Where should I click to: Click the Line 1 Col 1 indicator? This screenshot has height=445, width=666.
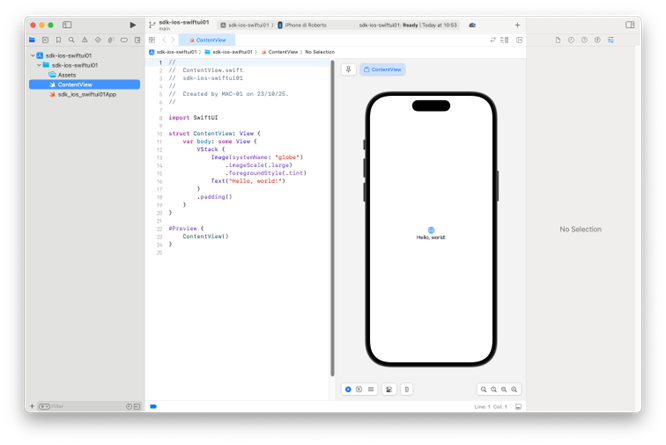[x=491, y=407]
